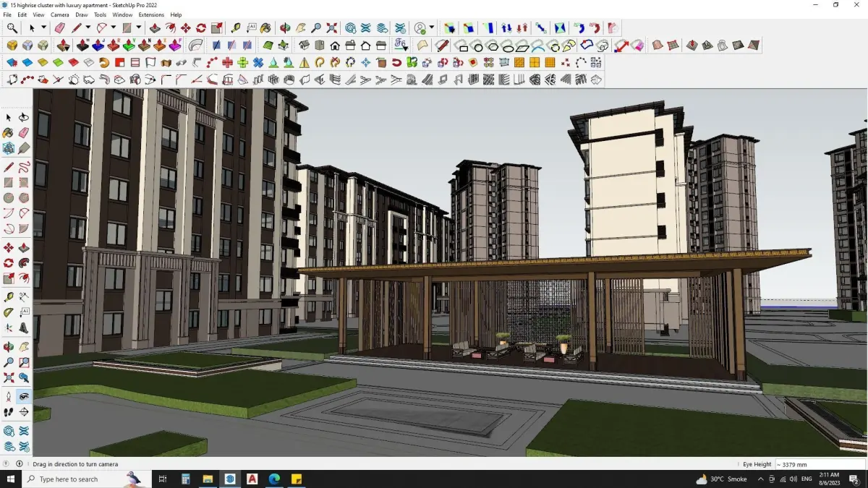The width and height of the screenshot is (868, 488).
Task: Pick the Freehand tool in left toolbar
Action: 24,167
